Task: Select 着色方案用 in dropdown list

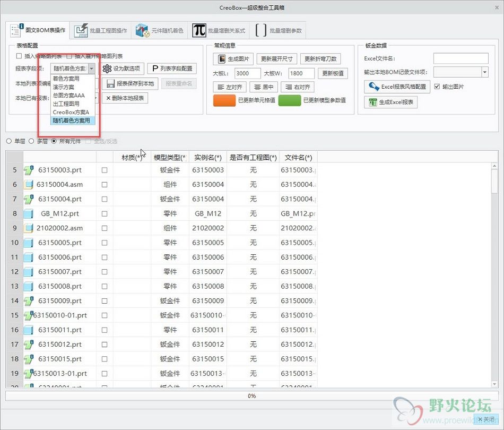Action: (x=73, y=79)
